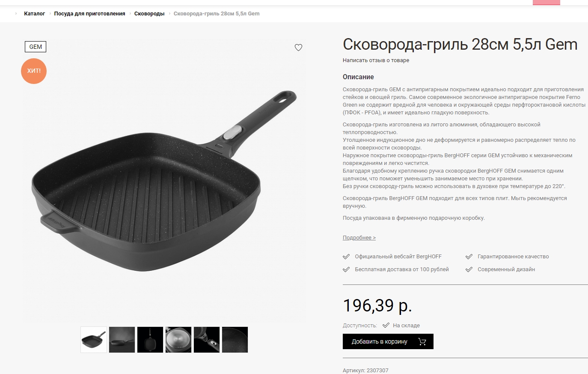Select the second thumbnail on dark background
588x374 pixels.
pos(122,340)
